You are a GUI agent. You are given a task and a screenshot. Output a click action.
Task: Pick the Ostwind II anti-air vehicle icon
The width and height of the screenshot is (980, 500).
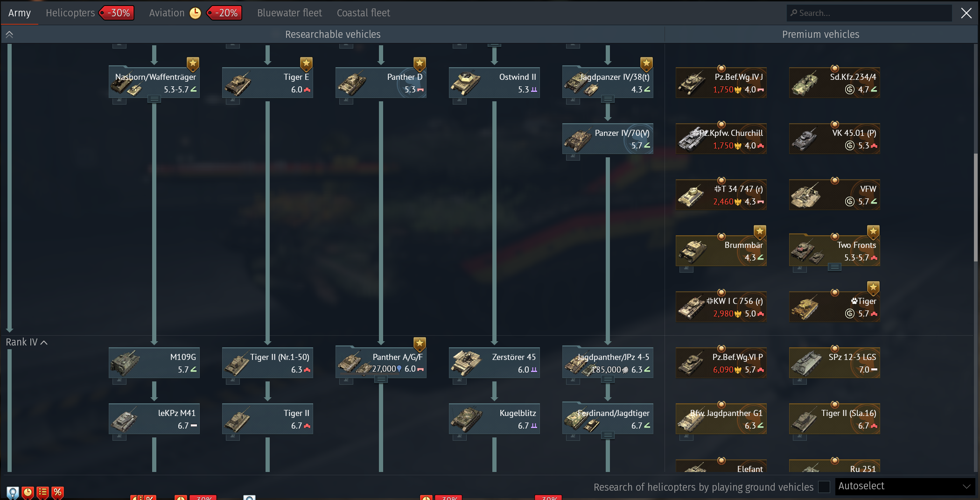pyautogui.click(x=465, y=84)
